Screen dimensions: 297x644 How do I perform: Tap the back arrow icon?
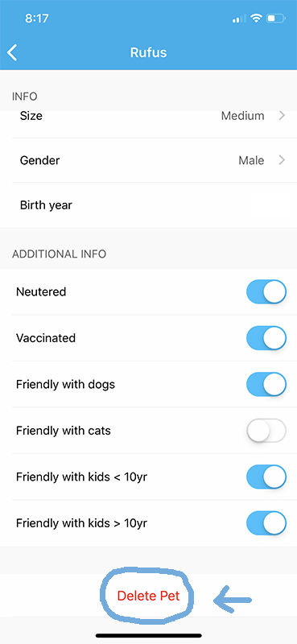[x=12, y=52]
